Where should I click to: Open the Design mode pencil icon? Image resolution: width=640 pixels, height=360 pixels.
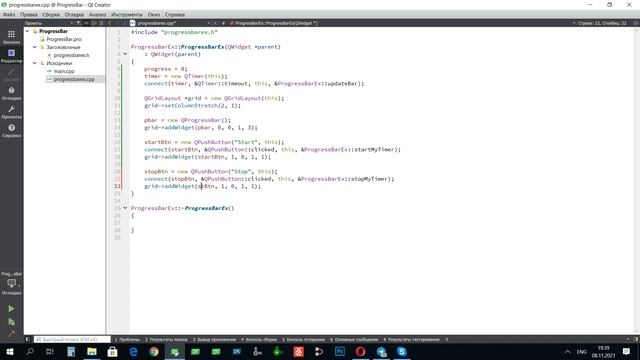11,74
